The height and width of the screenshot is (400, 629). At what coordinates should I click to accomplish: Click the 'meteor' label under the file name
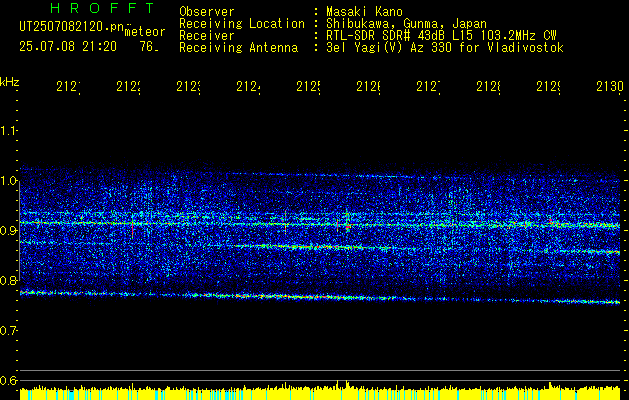145,32
